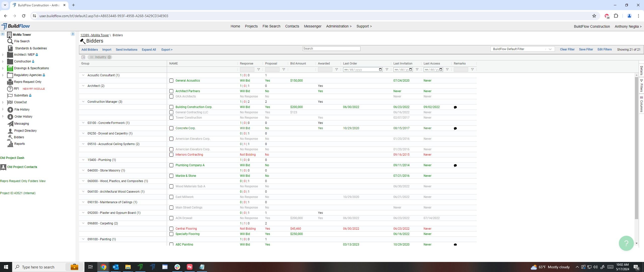Image resolution: width=644 pixels, height=272 pixels.
Task: Collapse the left sidebar with double-arrow icon
Action: coord(3,34)
